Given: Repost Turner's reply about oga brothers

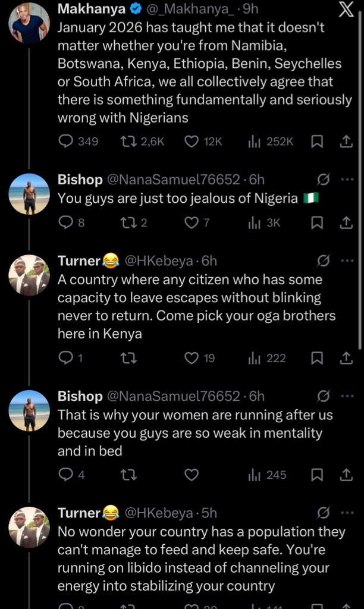Looking at the screenshot, I should [x=128, y=357].
